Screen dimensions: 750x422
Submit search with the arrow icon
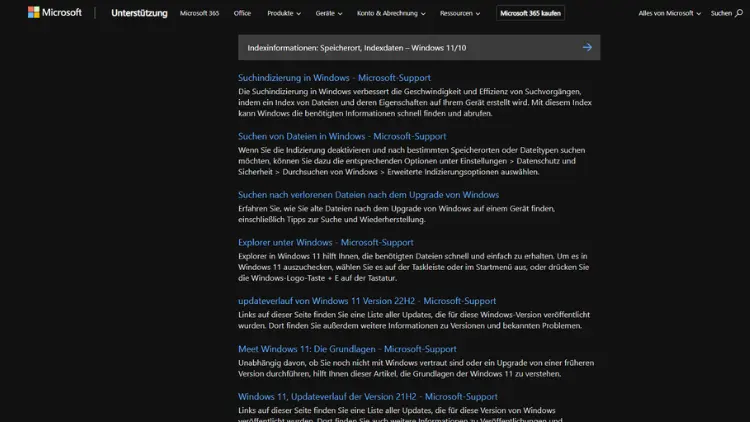click(587, 47)
